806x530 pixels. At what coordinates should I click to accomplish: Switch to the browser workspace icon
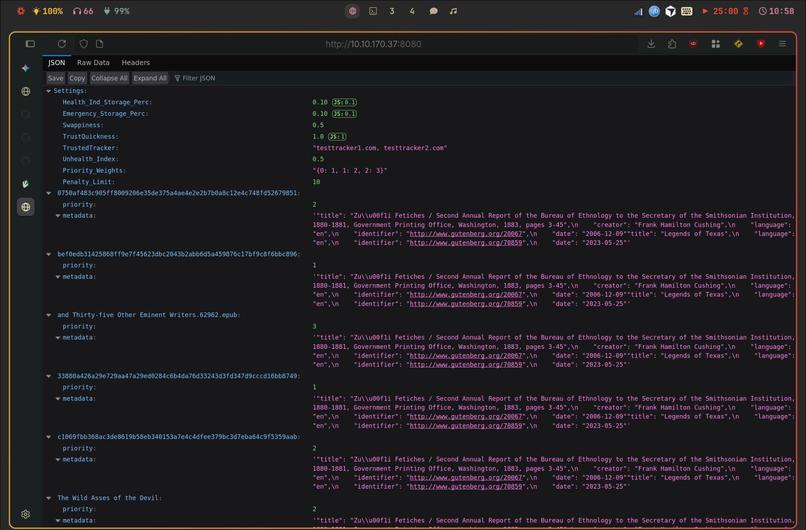pyautogui.click(x=352, y=11)
